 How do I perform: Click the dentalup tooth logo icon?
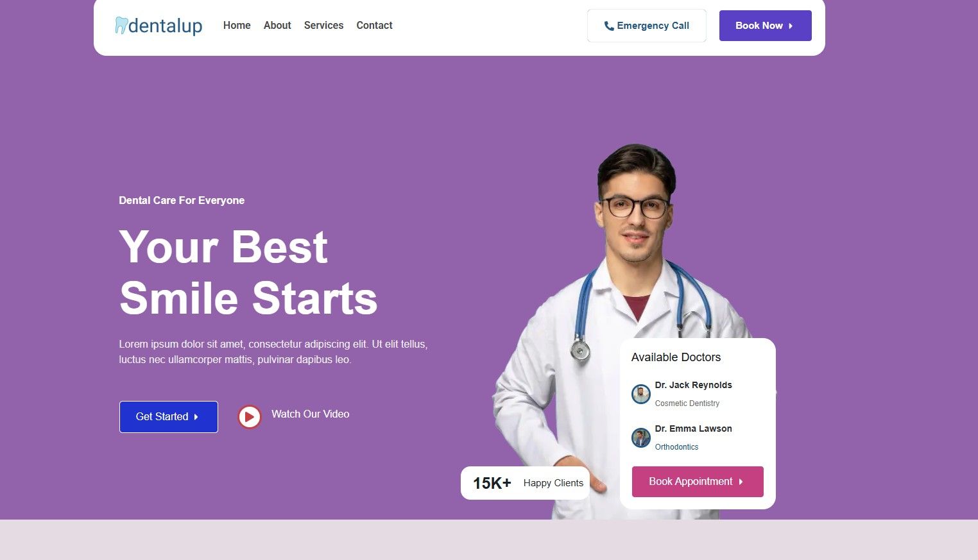point(121,25)
